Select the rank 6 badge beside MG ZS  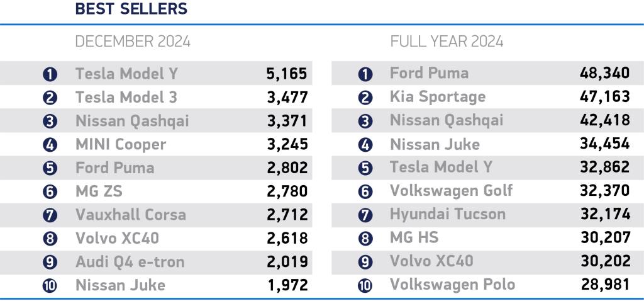point(50,191)
